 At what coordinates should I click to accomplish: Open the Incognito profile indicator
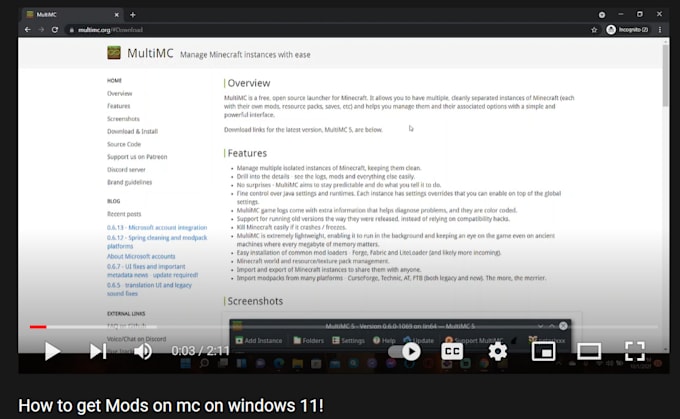(x=628, y=29)
